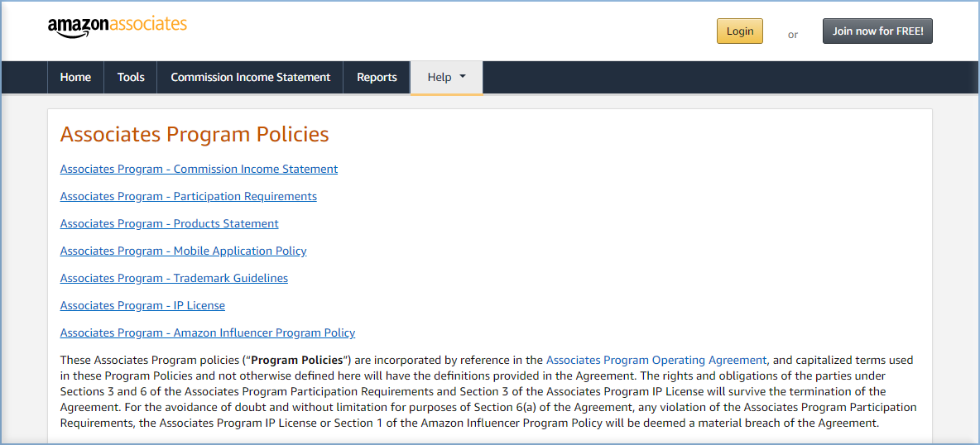Open the Tools nav tab

(x=131, y=78)
